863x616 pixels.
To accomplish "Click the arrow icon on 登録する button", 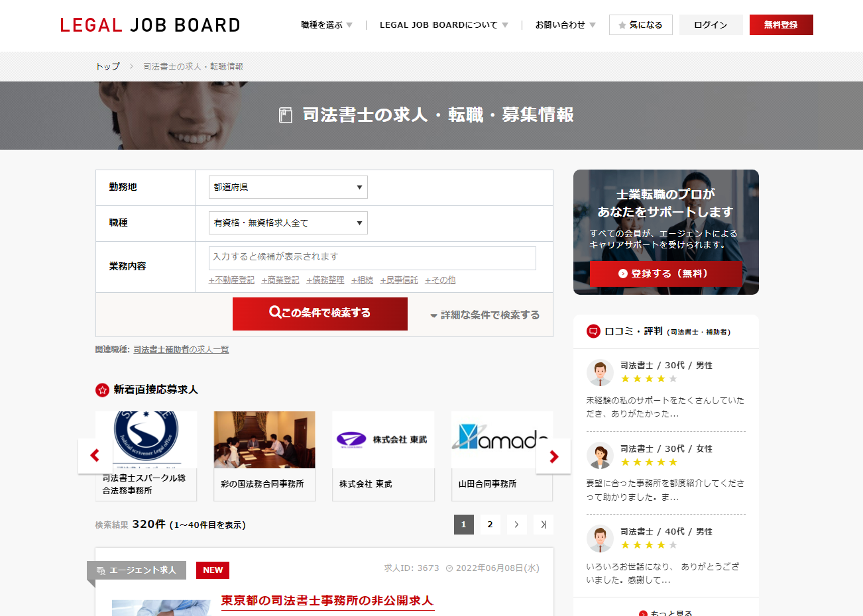I will (x=623, y=274).
